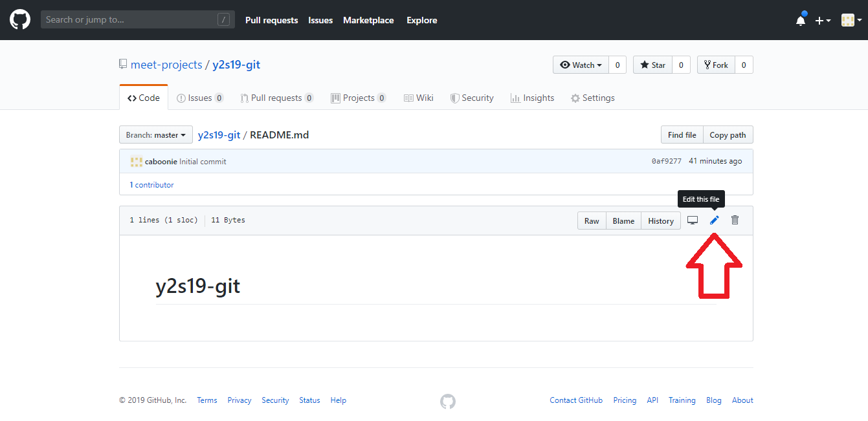Click the pencil Edit this file icon

pyautogui.click(x=715, y=220)
